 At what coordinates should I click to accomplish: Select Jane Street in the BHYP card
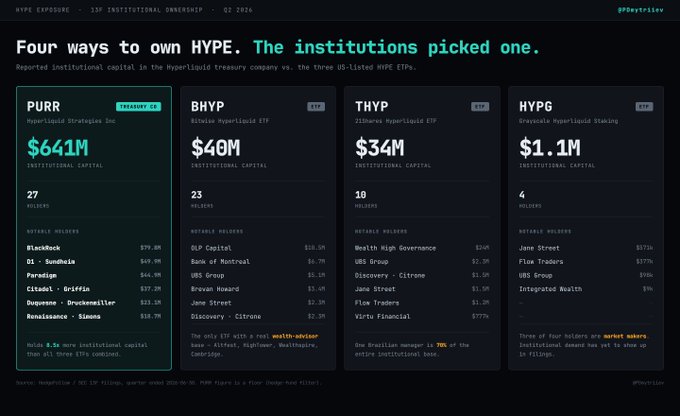coord(211,303)
